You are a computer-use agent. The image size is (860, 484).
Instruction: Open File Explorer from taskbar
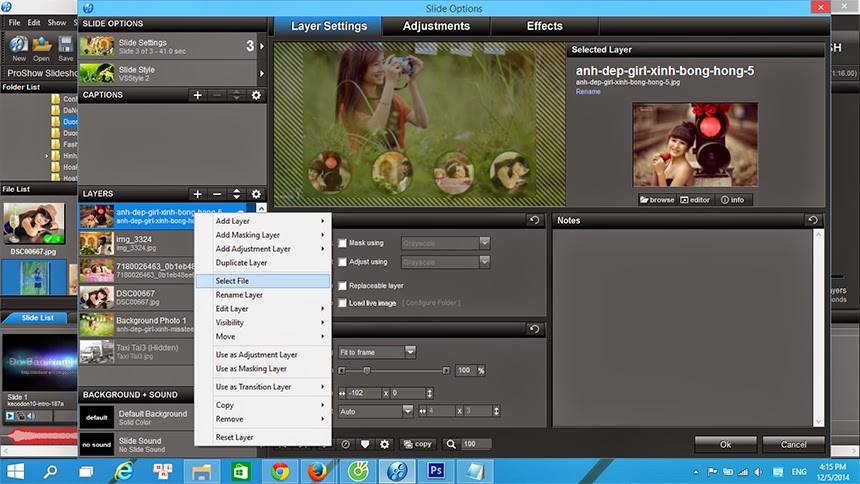pyautogui.click(x=201, y=471)
